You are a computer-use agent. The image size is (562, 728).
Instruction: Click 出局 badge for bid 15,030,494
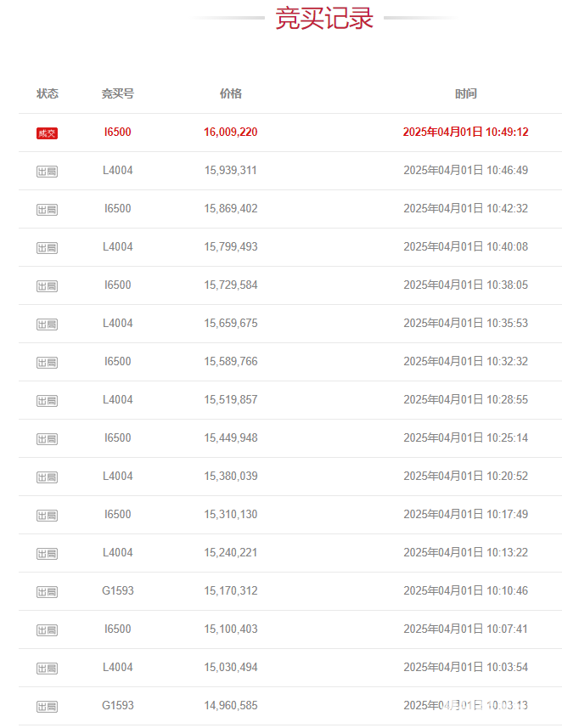click(x=47, y=668)
